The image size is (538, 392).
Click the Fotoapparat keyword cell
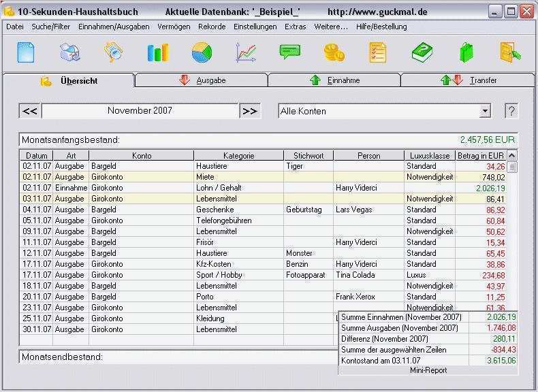(308, 275)
